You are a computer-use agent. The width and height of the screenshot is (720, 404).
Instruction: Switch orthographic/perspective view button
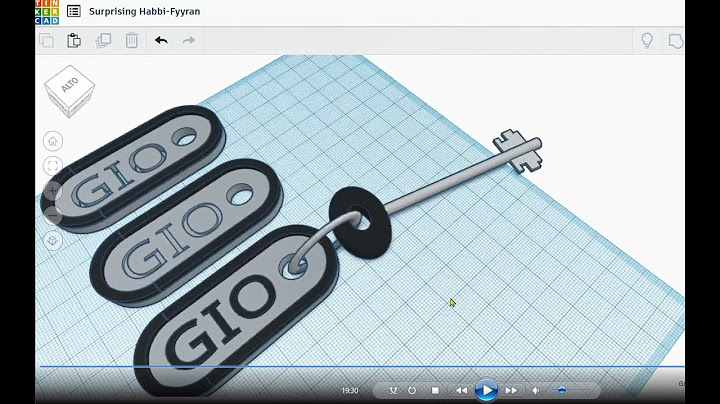pyautogui.click(x=53, y=240)
